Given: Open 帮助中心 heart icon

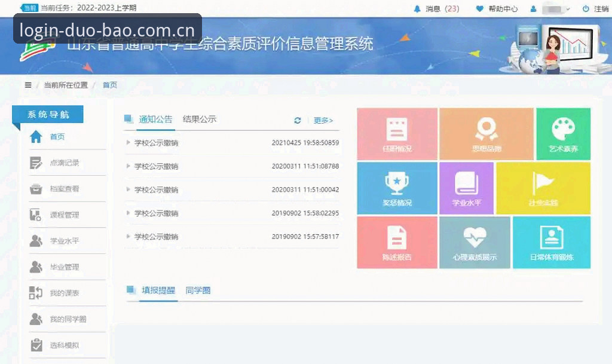Looking at the screenshot, I should click(480, 8).
